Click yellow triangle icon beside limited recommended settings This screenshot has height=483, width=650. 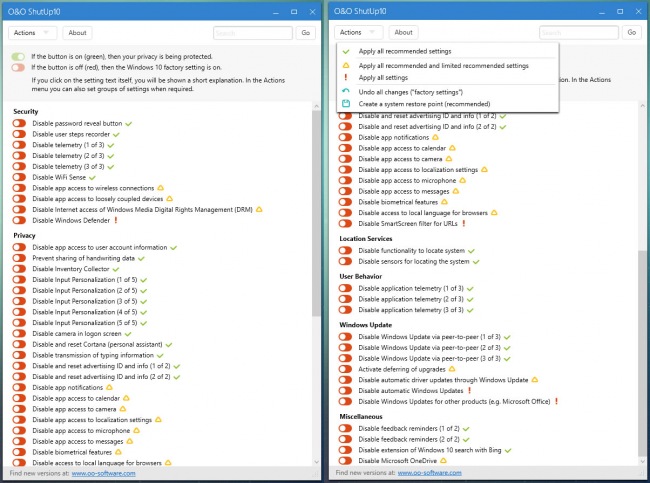pyautogui.click(x=346, y=66)
